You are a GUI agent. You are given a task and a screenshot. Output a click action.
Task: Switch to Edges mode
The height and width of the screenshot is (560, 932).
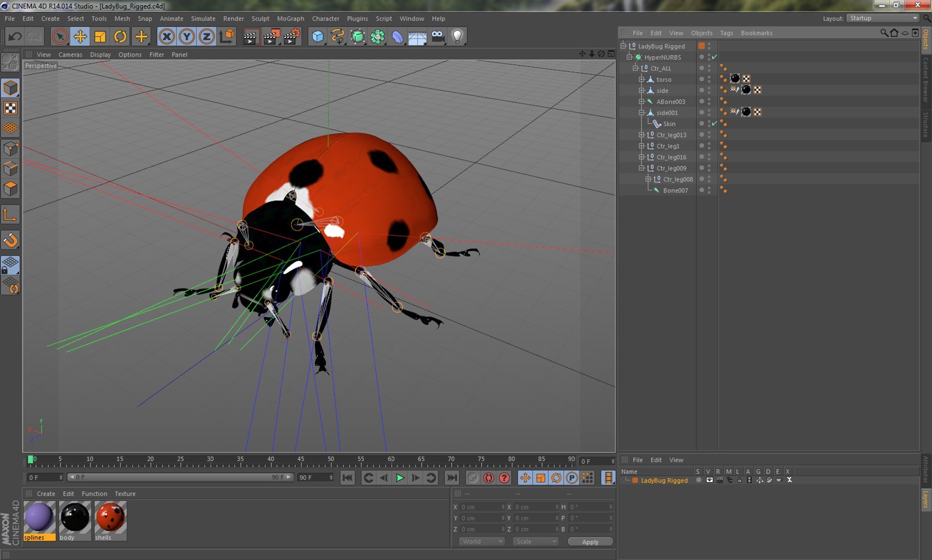coord(10,169)
